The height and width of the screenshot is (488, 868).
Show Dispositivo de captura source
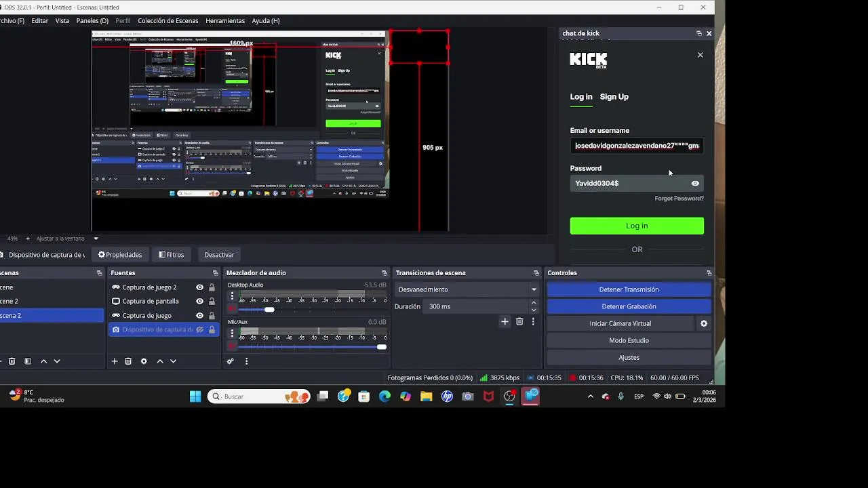[x=199, y=330]
